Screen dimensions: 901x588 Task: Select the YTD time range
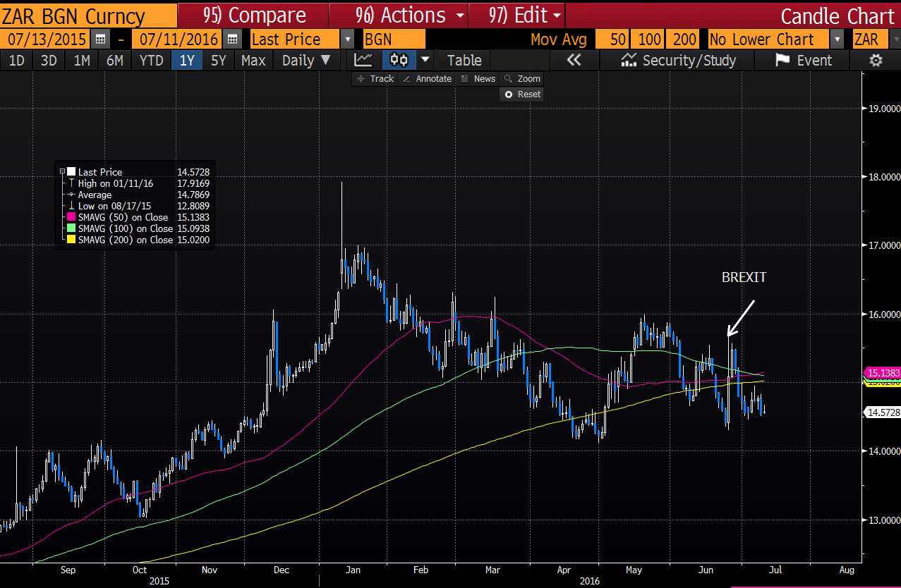tap(151, 61)
